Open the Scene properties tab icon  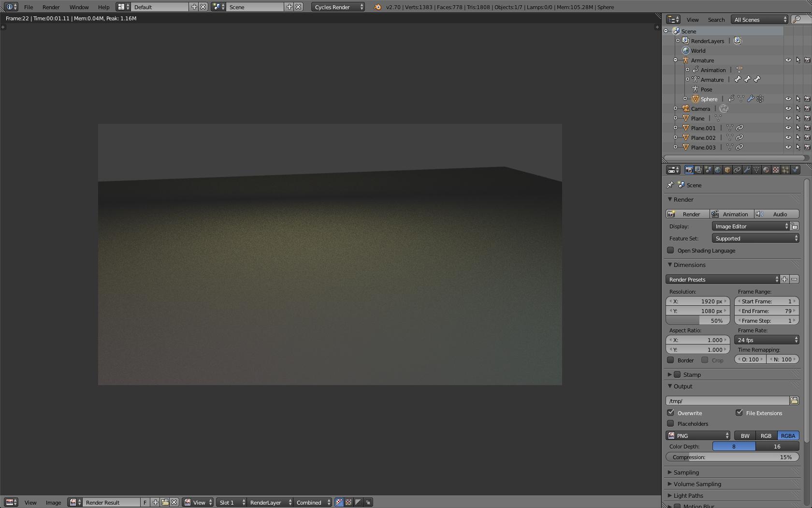(x=708, y=170)
